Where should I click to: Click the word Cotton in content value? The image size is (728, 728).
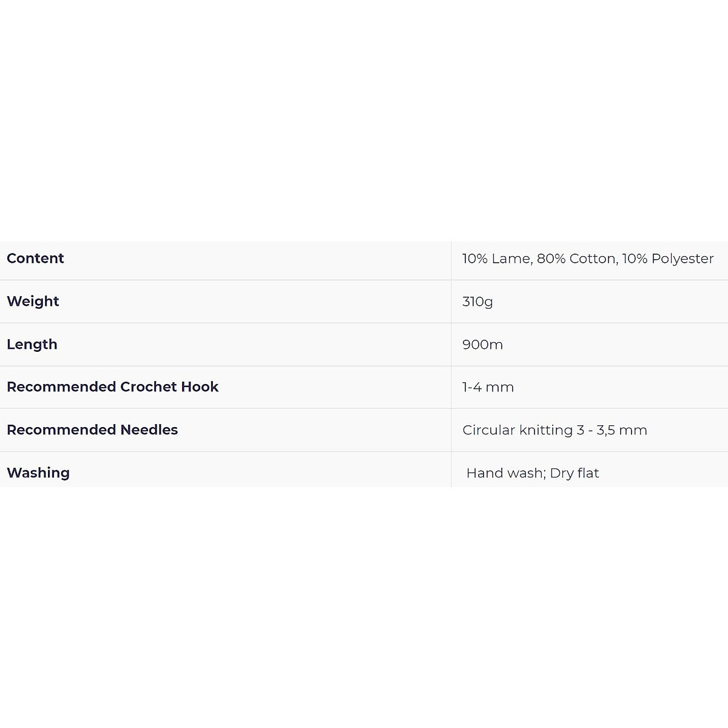coord(593,258)
